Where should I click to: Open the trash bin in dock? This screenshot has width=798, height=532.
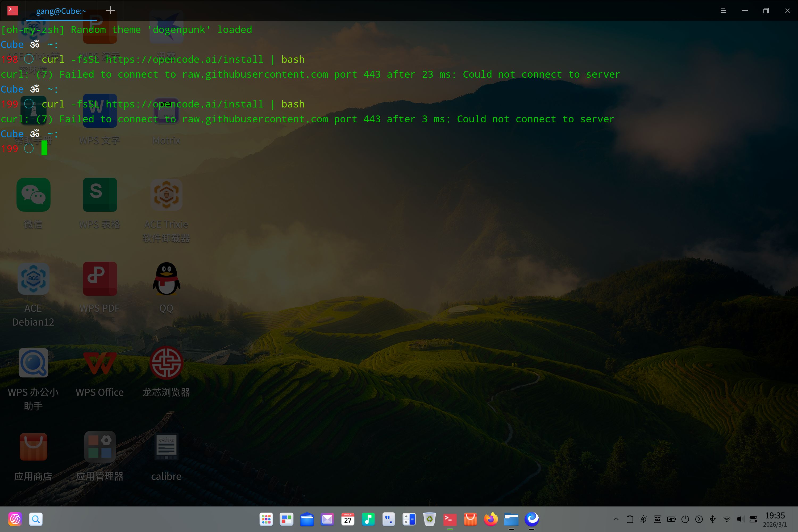click(x=429, y=519)
